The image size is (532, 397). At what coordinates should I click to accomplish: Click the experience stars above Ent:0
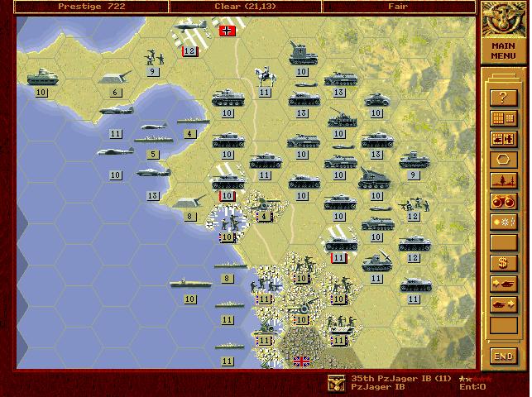tap(475, 378)
